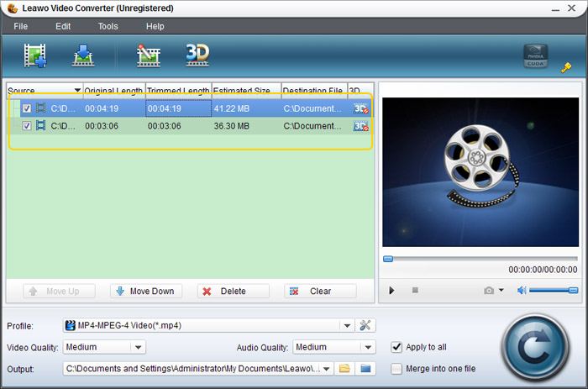588x389 pixels.
Task: Uncheck the 00:04:19 video checkbox
Action: coord(27,108)
